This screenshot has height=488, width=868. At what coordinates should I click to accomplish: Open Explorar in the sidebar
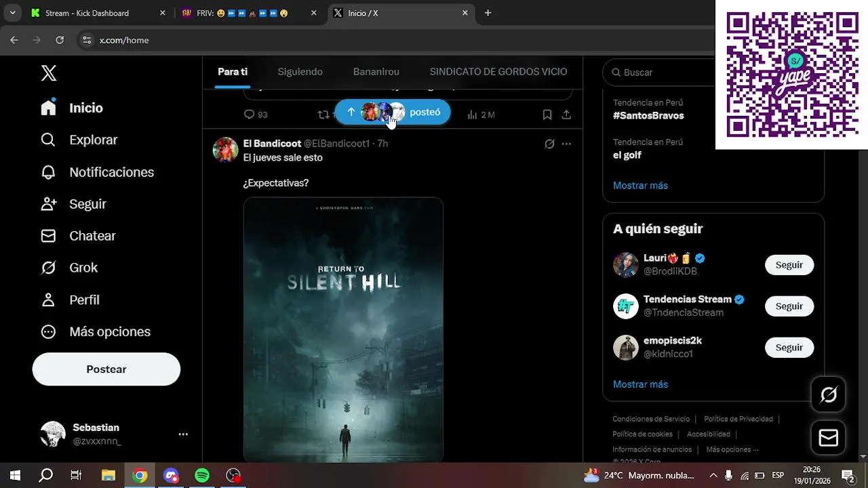[79, 140]
